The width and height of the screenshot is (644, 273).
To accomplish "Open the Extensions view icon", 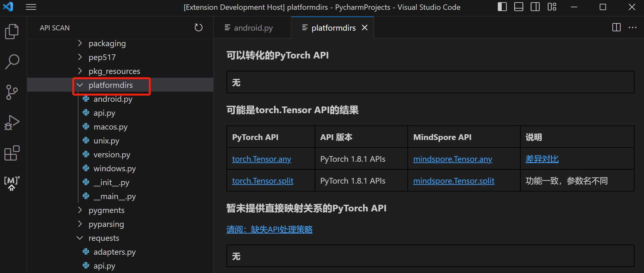I will coord(12,153).
